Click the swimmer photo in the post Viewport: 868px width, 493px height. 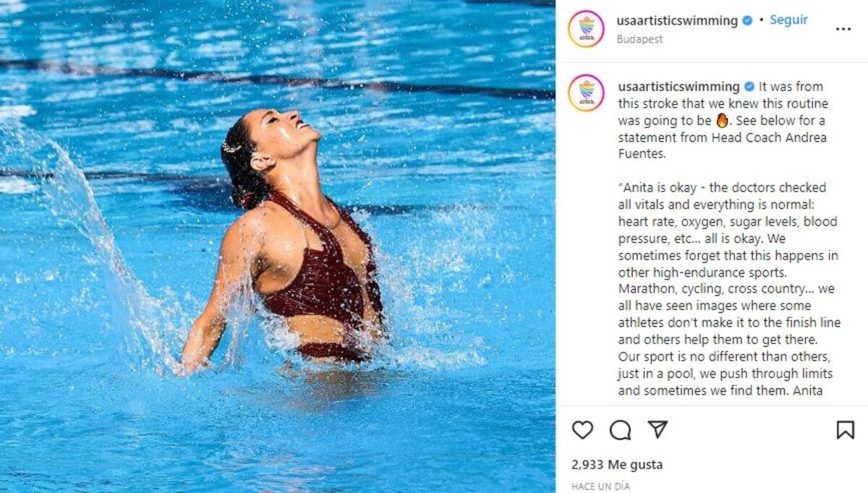pos(278,246)
